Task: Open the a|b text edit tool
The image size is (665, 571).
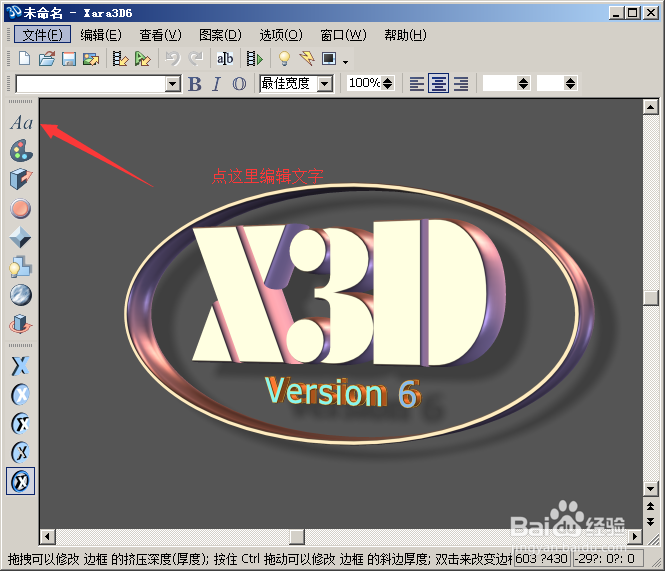Action: [x=225, y=58]
